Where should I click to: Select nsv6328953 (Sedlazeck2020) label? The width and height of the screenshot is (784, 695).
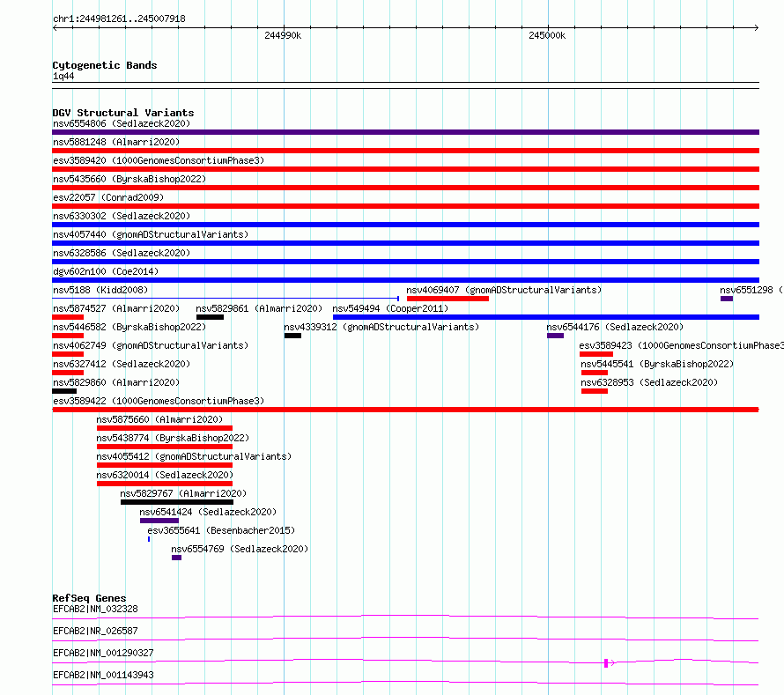(649, 382)
